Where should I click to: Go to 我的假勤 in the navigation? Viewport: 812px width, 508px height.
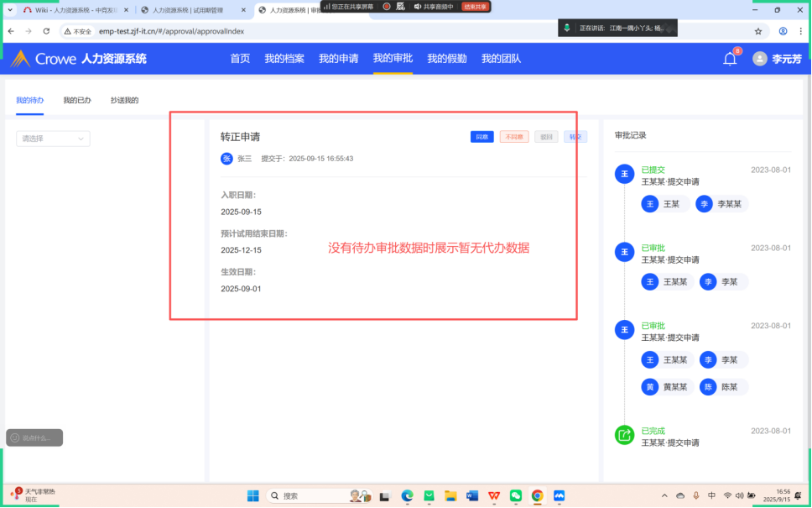point(446,59)
